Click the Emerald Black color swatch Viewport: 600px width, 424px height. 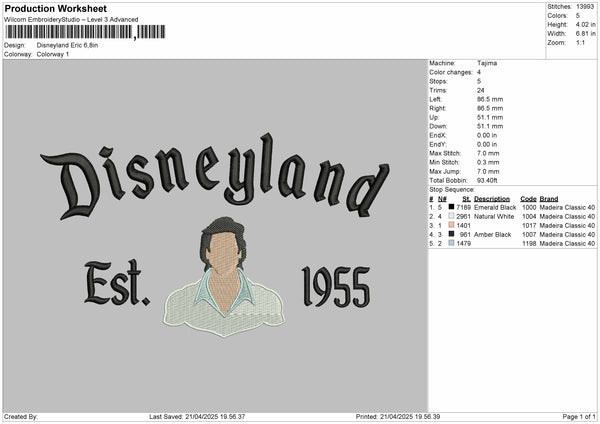tap(452, 207)
